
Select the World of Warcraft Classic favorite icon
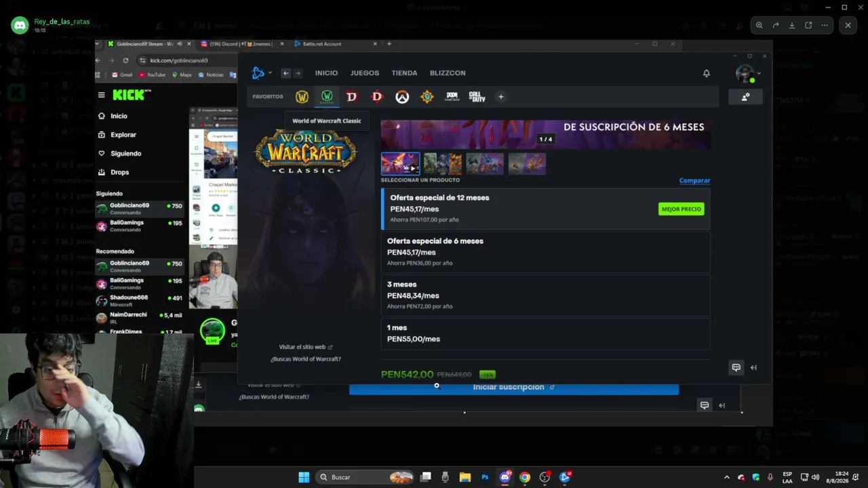[x=327, y=97]
